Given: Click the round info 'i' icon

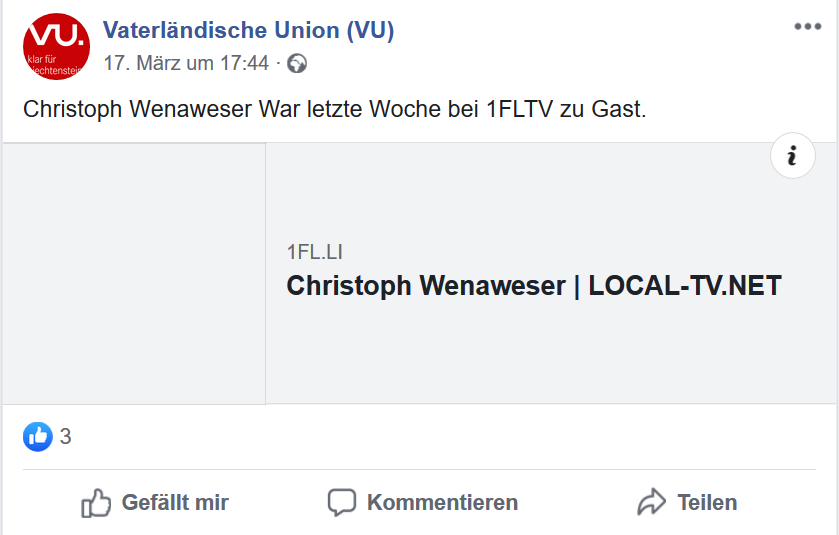Looking at the screenshot, I should pyautogui.click(x=793, y=156).
